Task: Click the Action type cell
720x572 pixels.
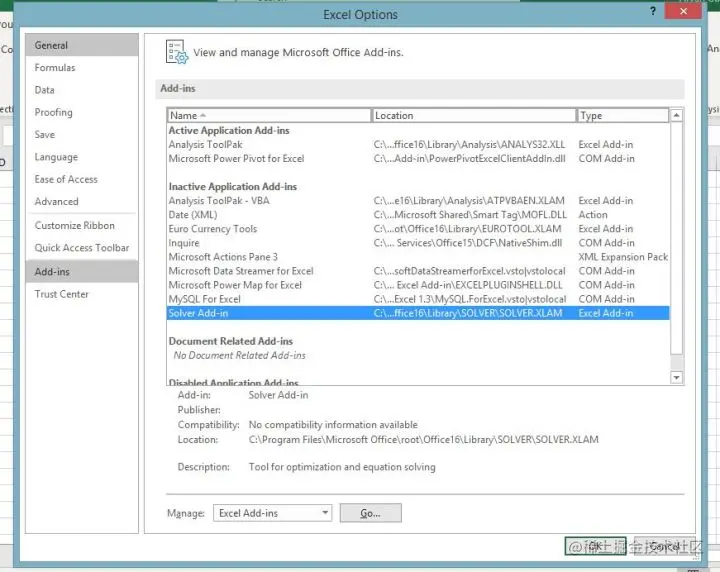Action: point(593,215)
